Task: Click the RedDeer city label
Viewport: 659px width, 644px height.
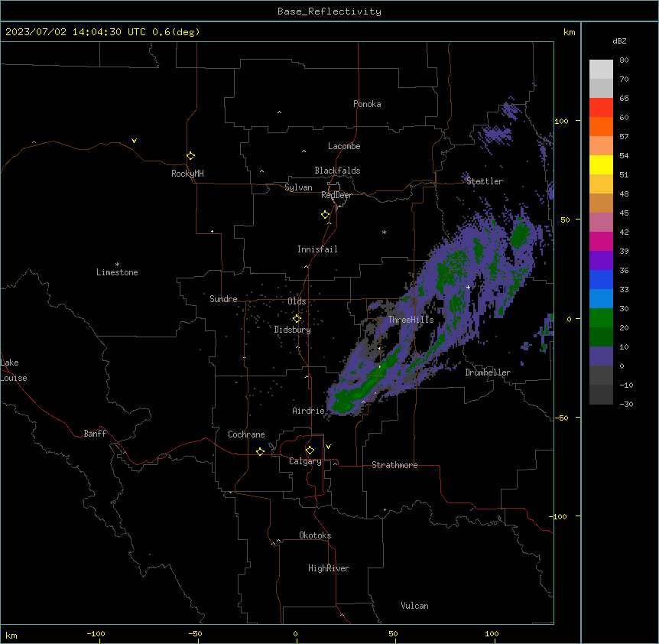Action: [337, 195]
